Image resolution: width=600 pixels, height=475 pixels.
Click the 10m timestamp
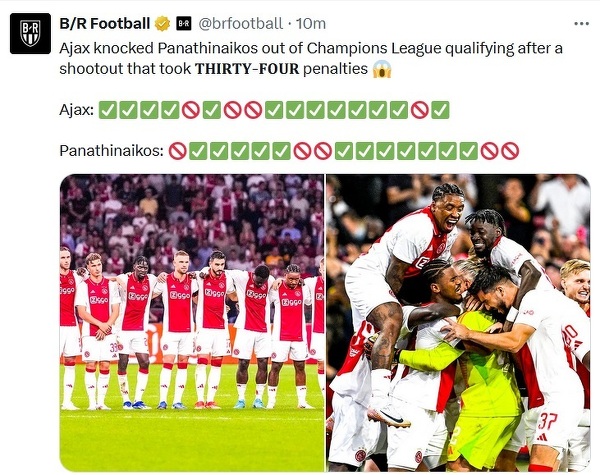coord(311,24)
